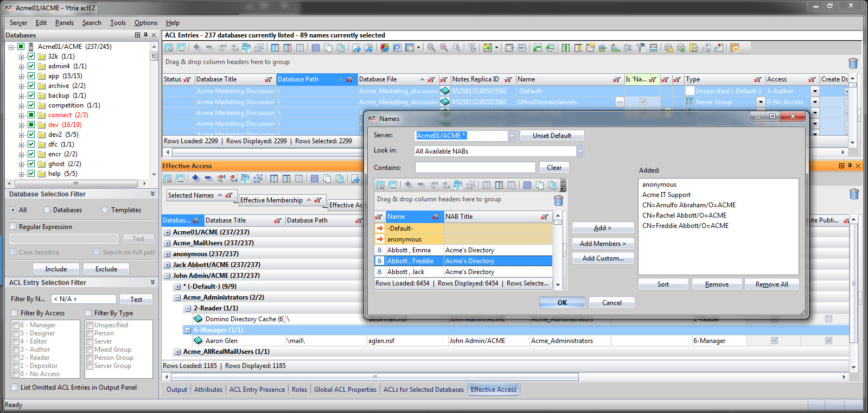
Task: Click the Add Members > button
Action: click(603, 244)
